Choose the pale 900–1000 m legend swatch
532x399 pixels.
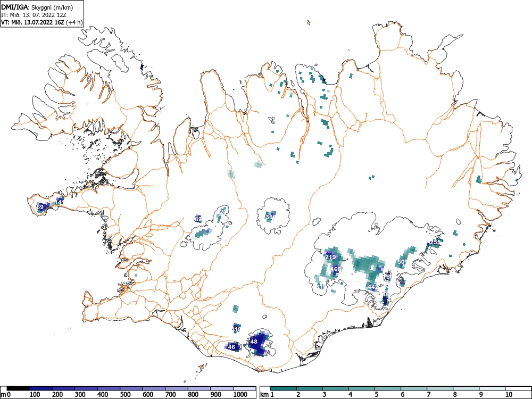click(x=222, y=388)
